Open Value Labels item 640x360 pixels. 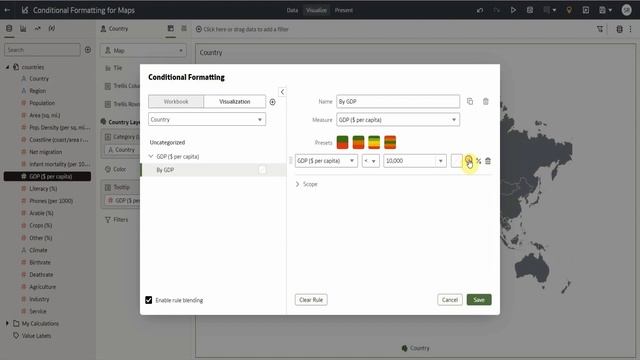click(x=36, y=336)
